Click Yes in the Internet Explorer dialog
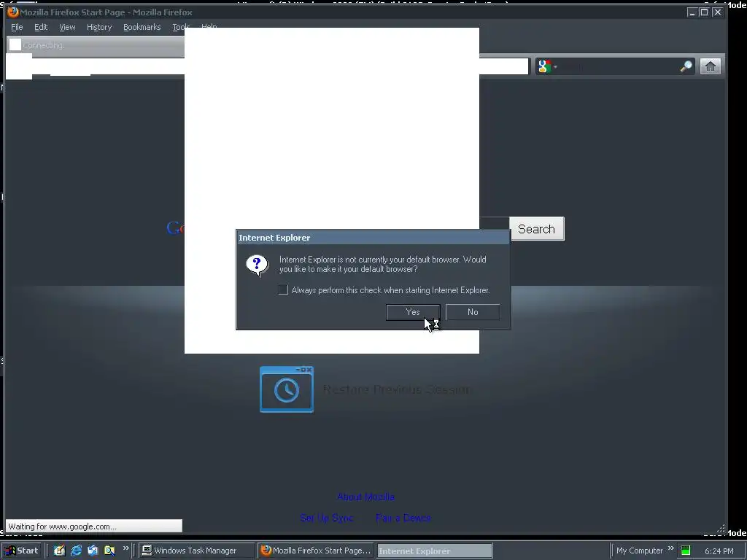 [413, 312]
